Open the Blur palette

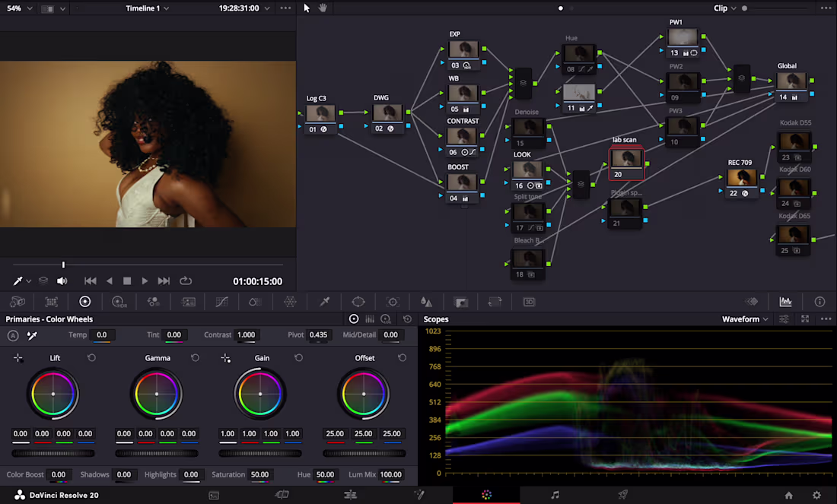pos(427,302)
